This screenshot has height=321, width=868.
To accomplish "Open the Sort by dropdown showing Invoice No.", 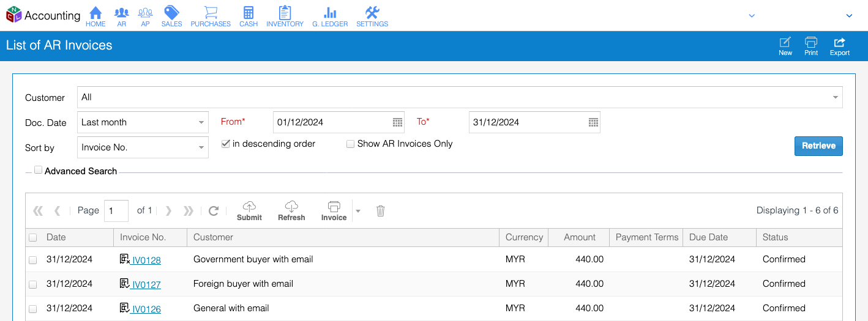I will point(143,147).
